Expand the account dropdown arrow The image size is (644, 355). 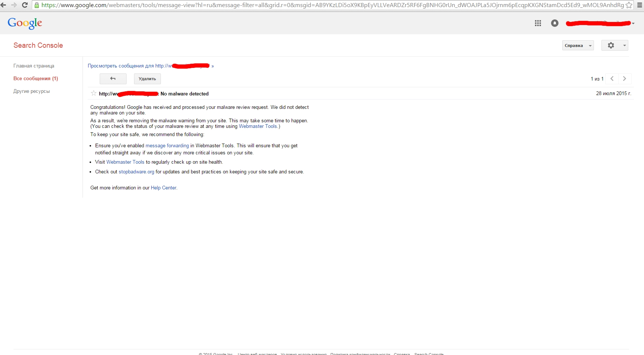(633, 23)
